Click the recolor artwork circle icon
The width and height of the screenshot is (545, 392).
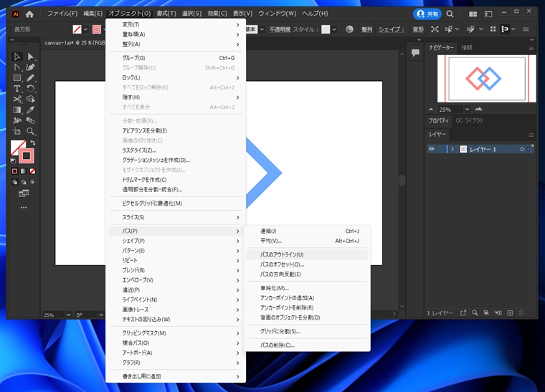(x=349, y=29)
